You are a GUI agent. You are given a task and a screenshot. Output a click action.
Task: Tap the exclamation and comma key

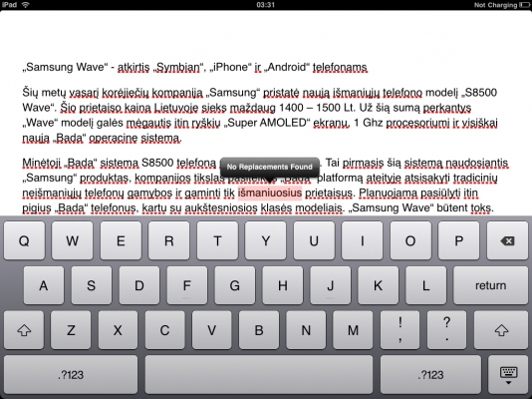point(400,330)
